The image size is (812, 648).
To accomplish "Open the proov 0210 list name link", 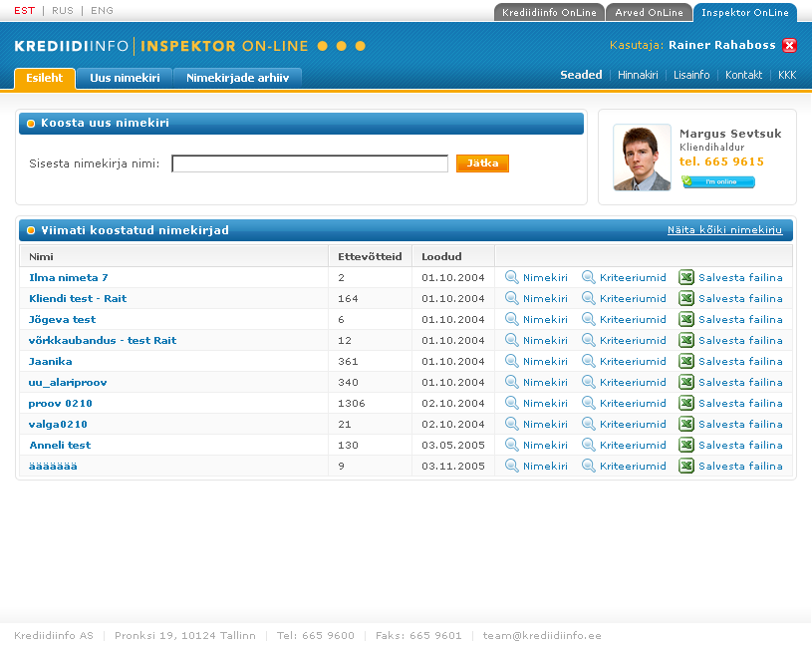I will point(60,403).
